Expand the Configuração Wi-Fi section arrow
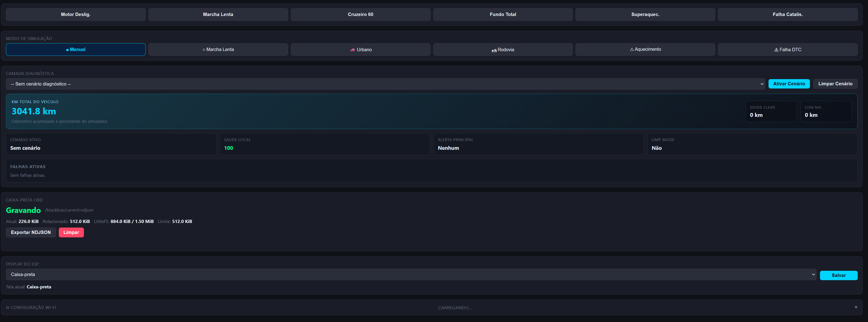 tap(856, 308)
